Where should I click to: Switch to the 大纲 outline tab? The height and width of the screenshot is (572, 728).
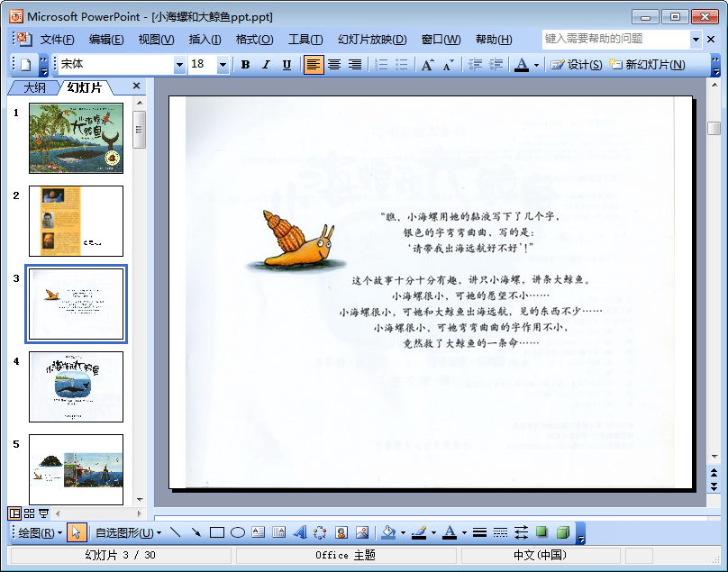point(34,87)
